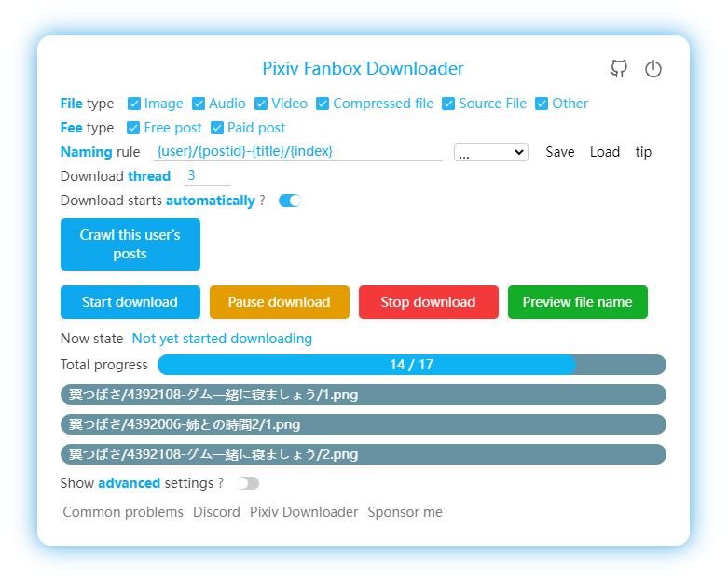
Task: Click Crawl this user's posts button
Action: tap(130, 244)
